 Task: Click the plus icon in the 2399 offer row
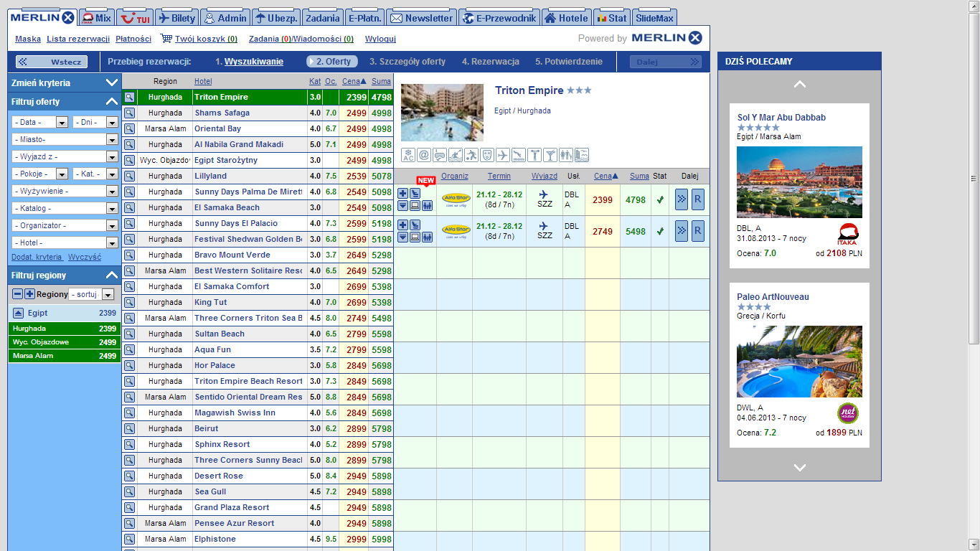[402, 194]
